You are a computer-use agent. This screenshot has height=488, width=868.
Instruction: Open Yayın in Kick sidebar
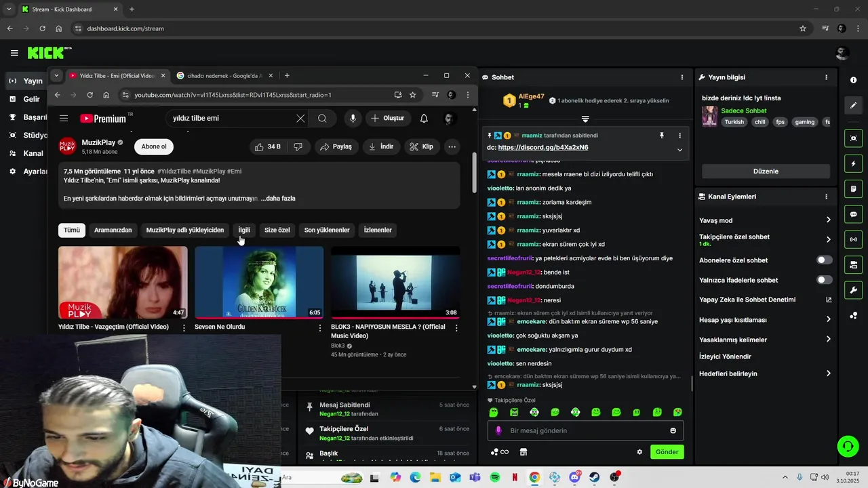[x=26, y=81]
